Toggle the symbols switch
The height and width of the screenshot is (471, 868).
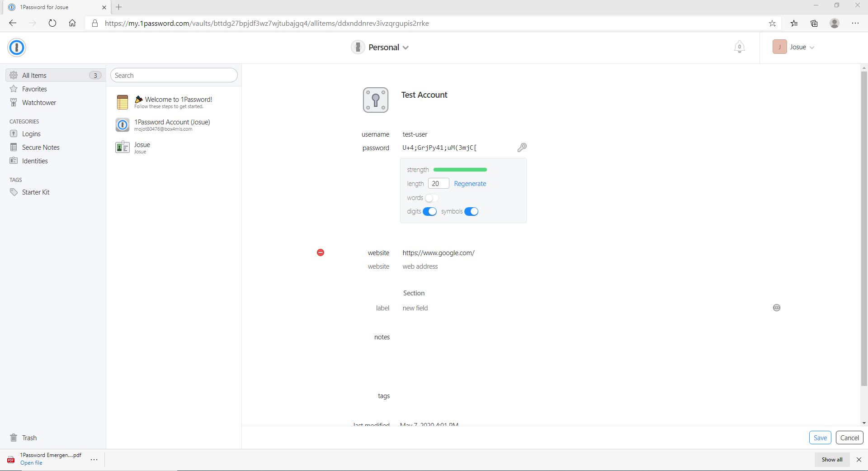pos(472,211)
